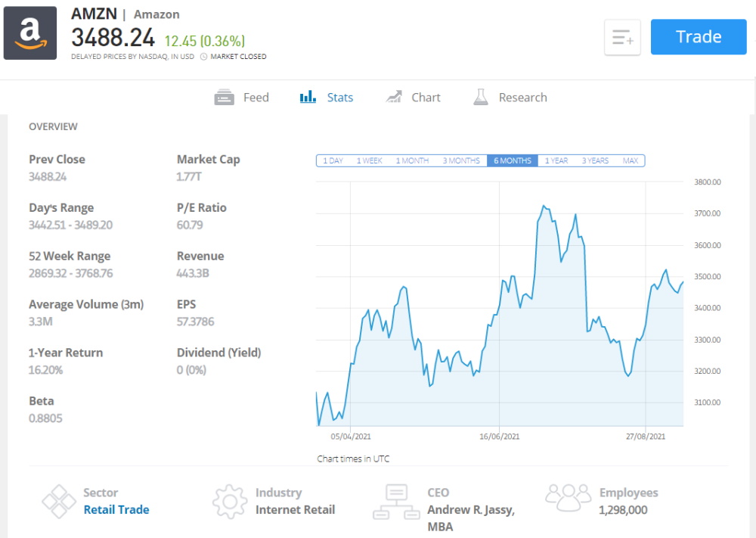This screenshot has width=756, height=538.
Task: Click the Employees people group icon
Action: click(569, 497)
